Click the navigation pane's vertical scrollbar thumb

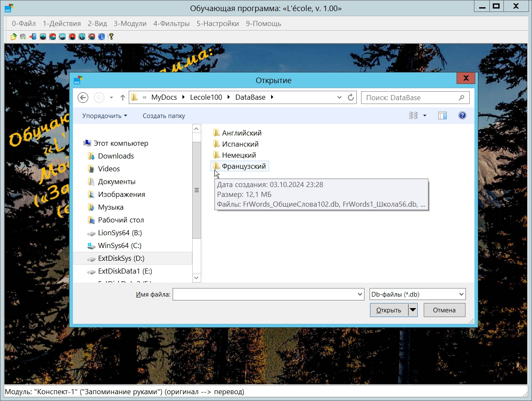pyautogui.click(x=197, y=190)
